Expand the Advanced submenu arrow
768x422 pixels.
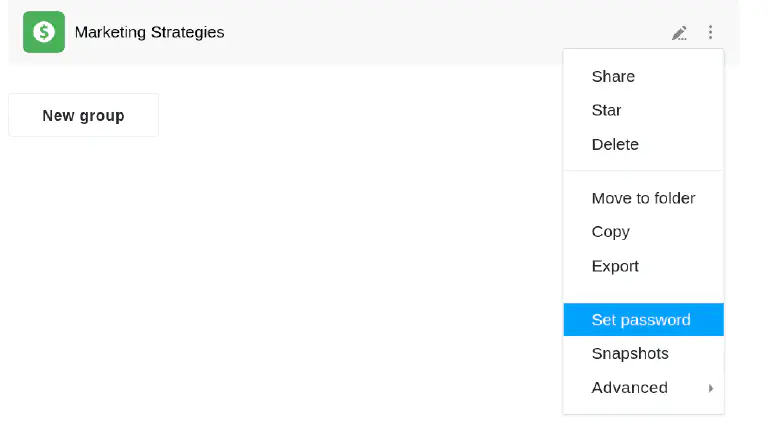[x=711, y=388]
